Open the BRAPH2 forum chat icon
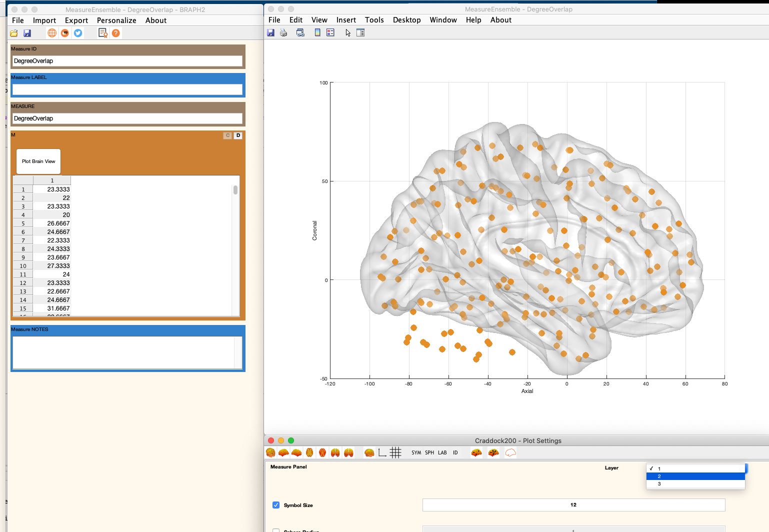769x532 pixels. tap(64, 33)
